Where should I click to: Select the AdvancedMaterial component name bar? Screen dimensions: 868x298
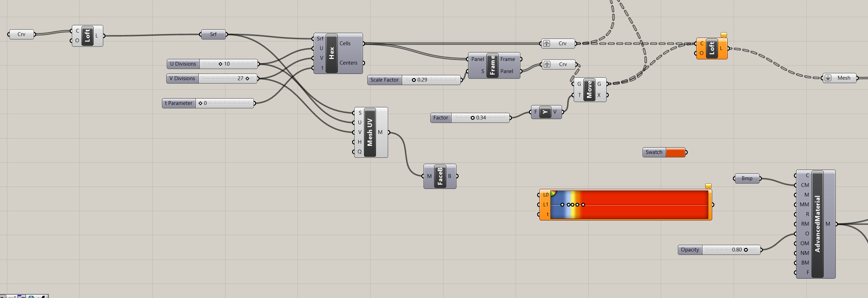pyautogui.click(x=817, y=224)
